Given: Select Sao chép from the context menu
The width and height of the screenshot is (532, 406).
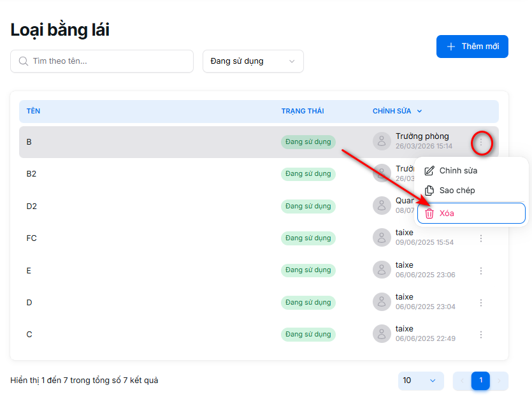Looking at the screenshot, I should click(457, 191).
